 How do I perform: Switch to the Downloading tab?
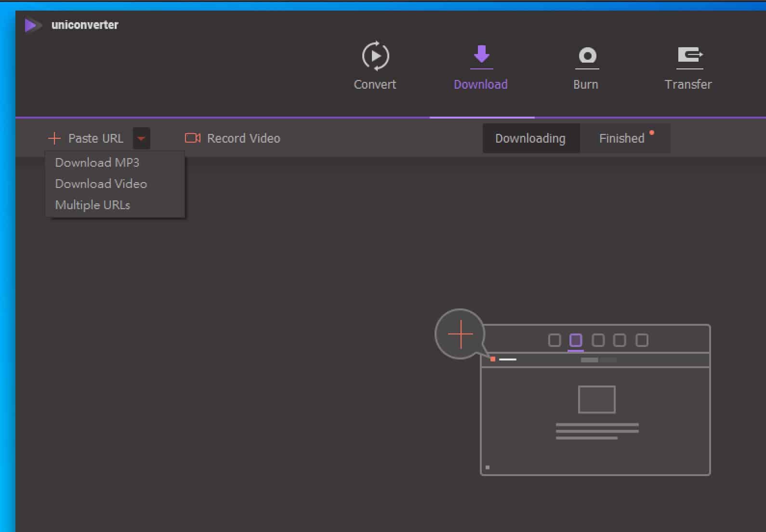pyautogui.click(x=531, y=138)
